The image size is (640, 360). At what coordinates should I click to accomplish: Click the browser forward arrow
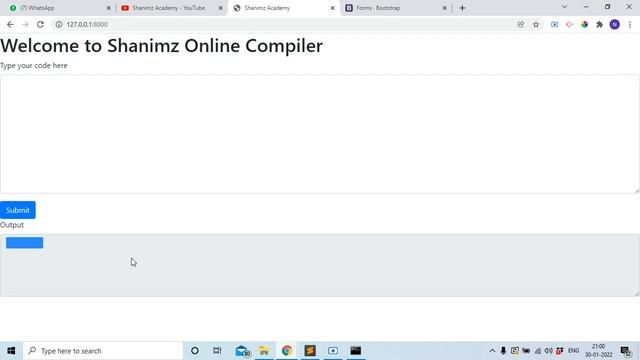coord(25,24)
